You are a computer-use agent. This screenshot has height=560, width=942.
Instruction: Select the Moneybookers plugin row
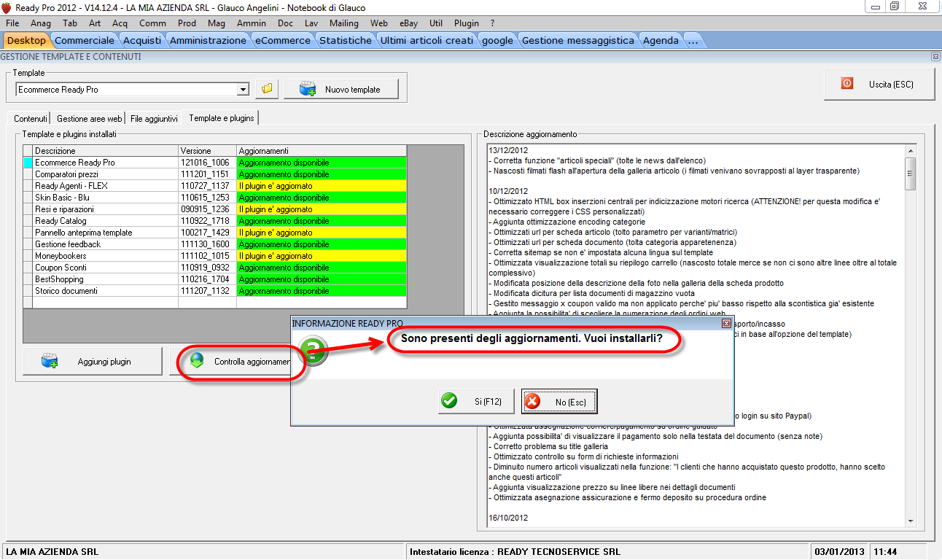[215, 256]
